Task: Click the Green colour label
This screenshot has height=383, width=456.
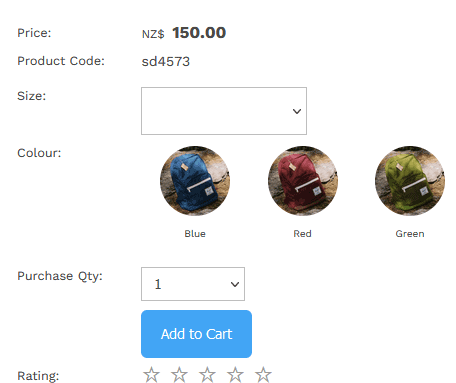Action: 410,234
